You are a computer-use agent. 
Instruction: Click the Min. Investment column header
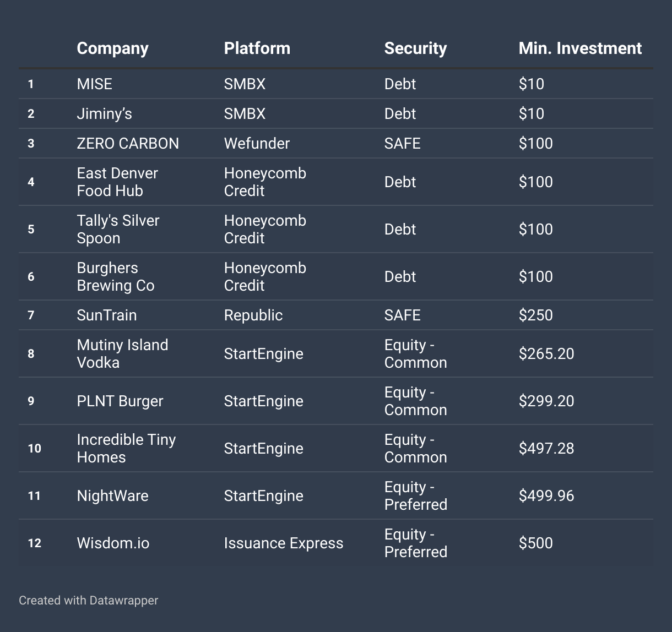click(x=580, y=48)
